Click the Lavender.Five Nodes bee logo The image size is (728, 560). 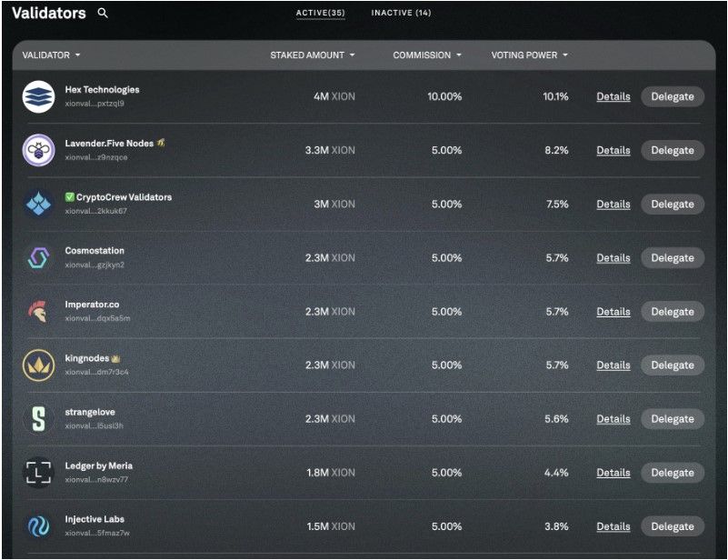tap(38, 150)
